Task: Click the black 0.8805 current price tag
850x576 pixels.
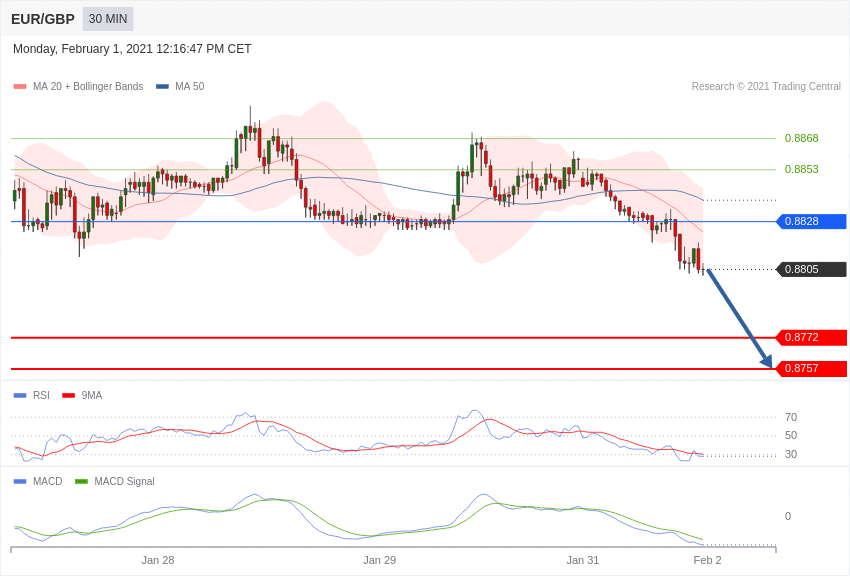Action: (812, 269)
